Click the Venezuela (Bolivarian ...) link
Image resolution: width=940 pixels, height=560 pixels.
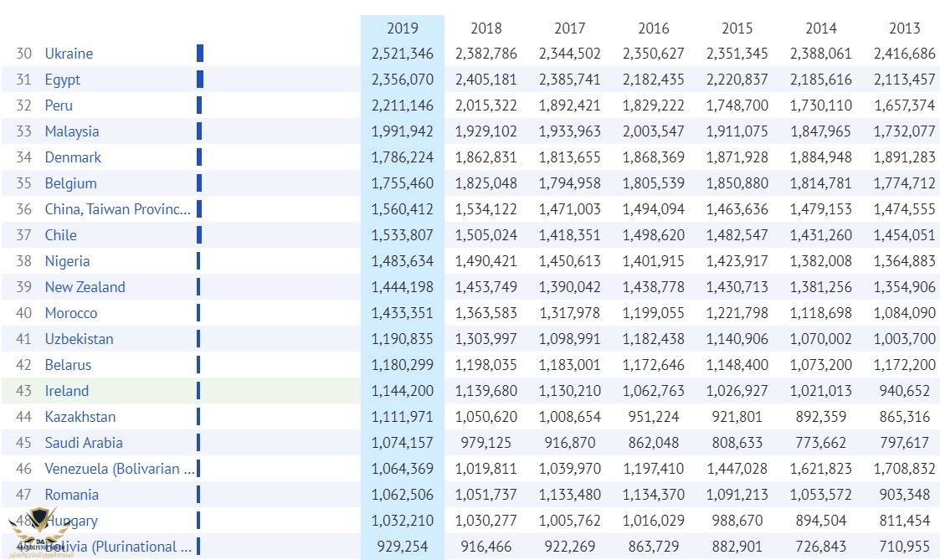tap(120, 469)
